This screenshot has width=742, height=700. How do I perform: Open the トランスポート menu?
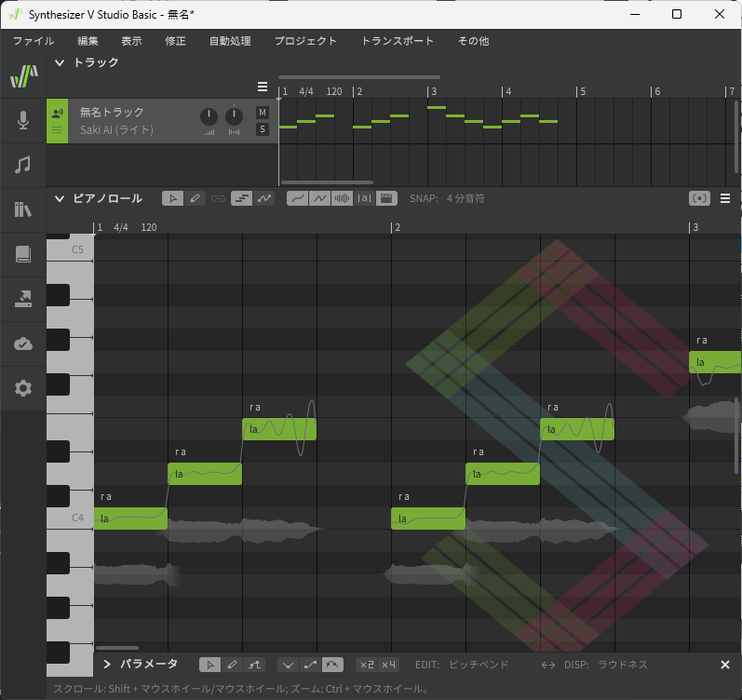click(x=398, y=41)
